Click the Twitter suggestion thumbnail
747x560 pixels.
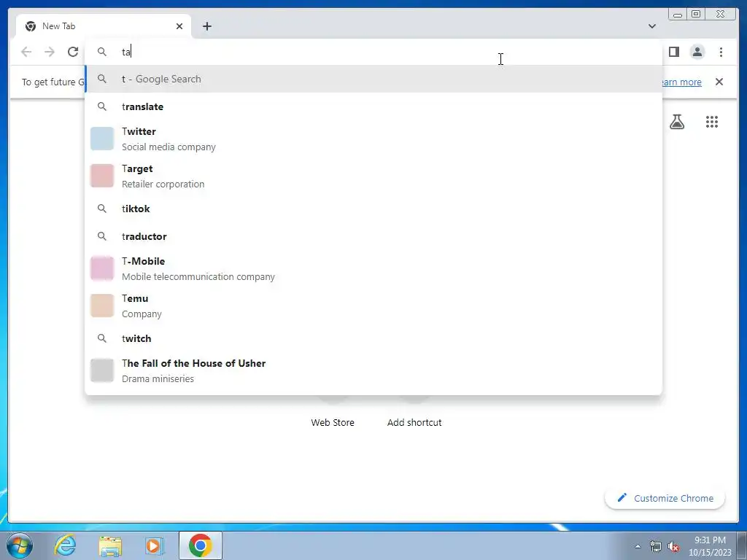point(102,139)
